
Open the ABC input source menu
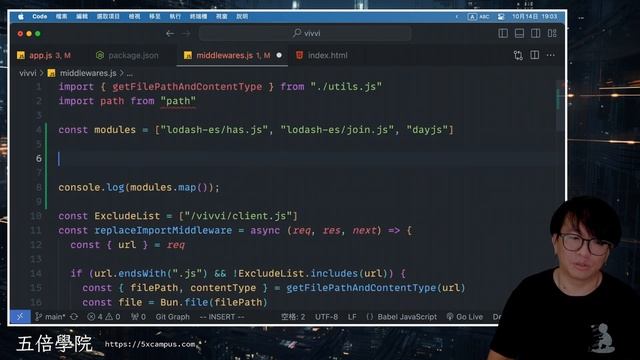478,16
